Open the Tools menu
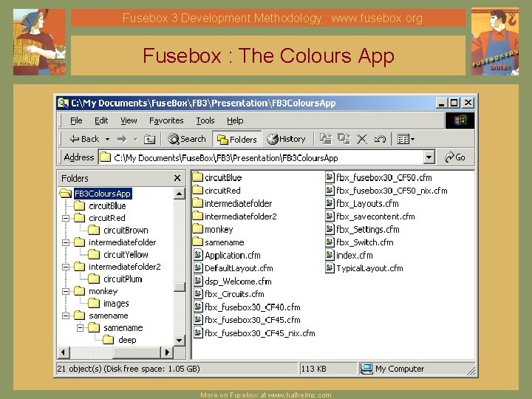 click(x=205, y=120)
